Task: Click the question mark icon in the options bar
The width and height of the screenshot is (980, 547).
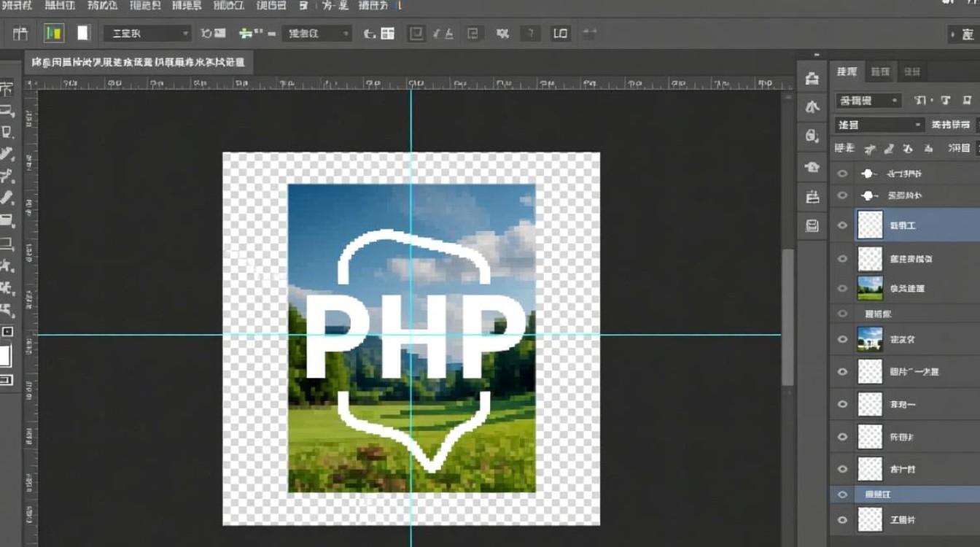Action: click(x=531, y=33)
